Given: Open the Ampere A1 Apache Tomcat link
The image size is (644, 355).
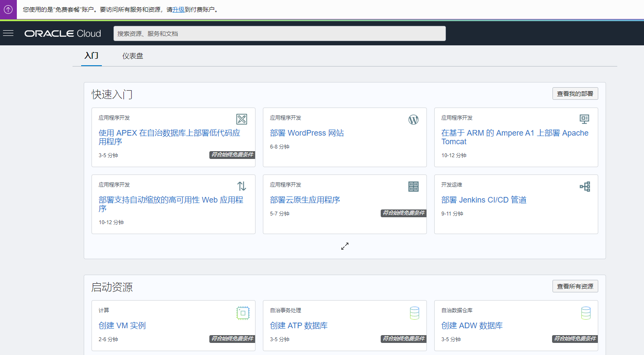Looking at the screenshot, I should tap(515, 137).
